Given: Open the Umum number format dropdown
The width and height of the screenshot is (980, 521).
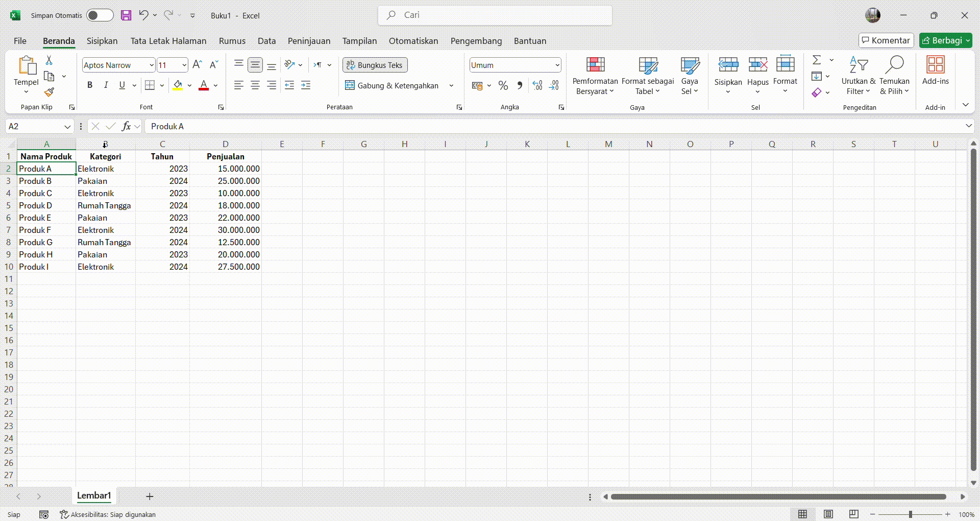Looking at the screenshot, I should pos(557,65).
